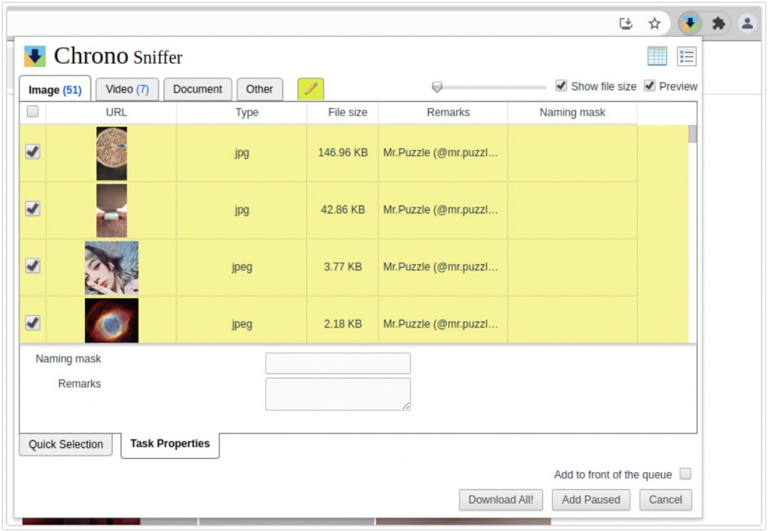768x532 pixels.
Task: Open the browser profile avatar icon
Action: pos(747,23)
